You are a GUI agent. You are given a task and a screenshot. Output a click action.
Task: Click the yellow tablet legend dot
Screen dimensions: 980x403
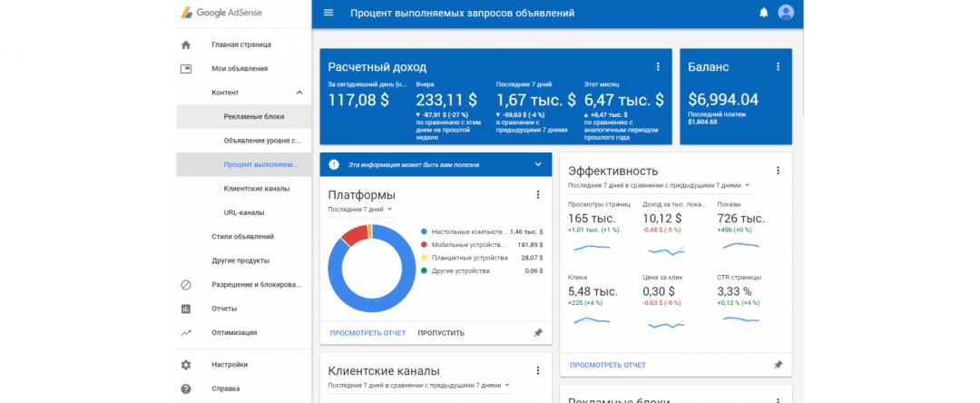[x=425, y=258]
